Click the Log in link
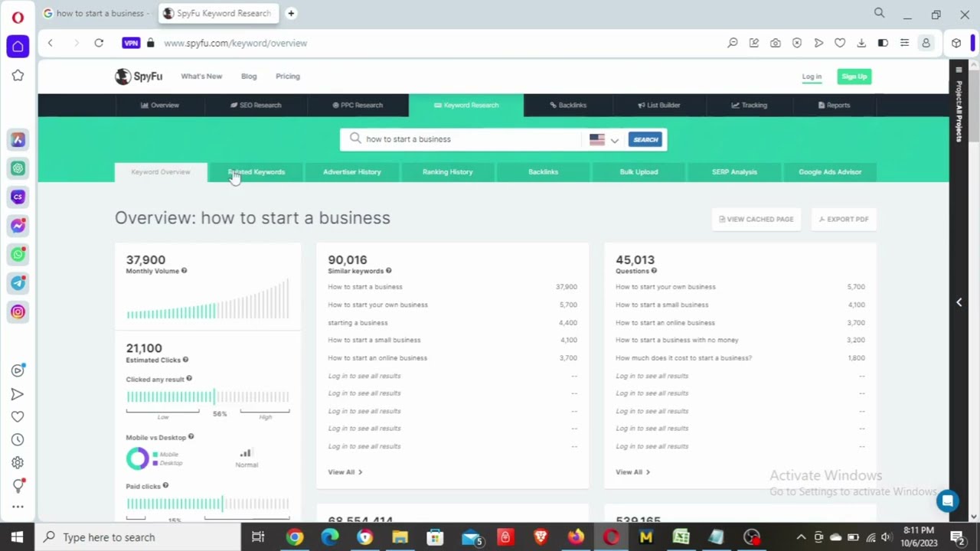 point(812,77)
